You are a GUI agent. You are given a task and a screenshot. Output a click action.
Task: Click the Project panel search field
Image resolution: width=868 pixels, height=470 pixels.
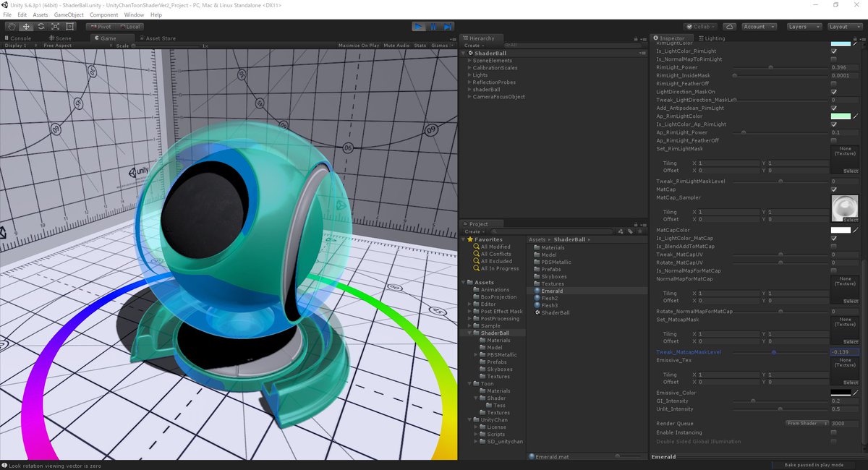coord(550,231)
